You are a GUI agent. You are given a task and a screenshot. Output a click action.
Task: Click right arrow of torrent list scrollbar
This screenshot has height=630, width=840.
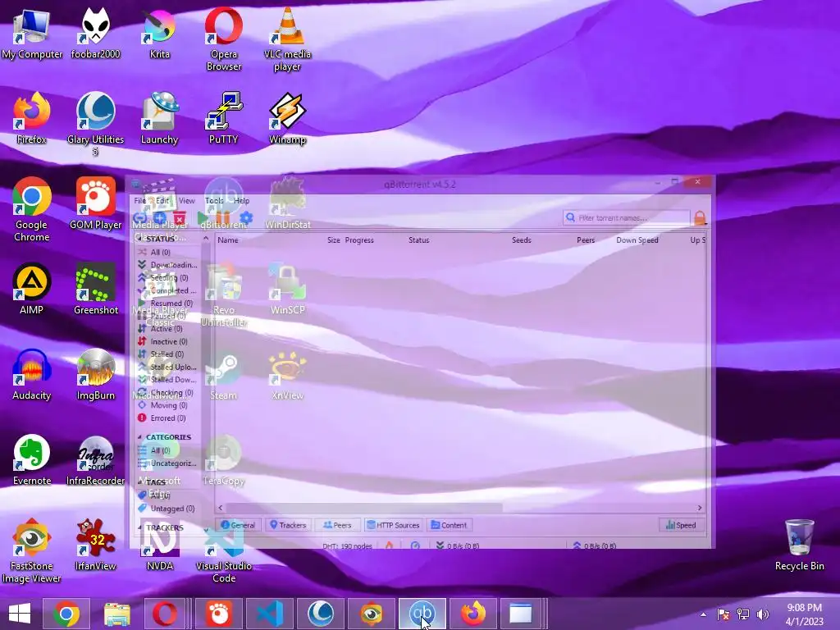[699, 507]
